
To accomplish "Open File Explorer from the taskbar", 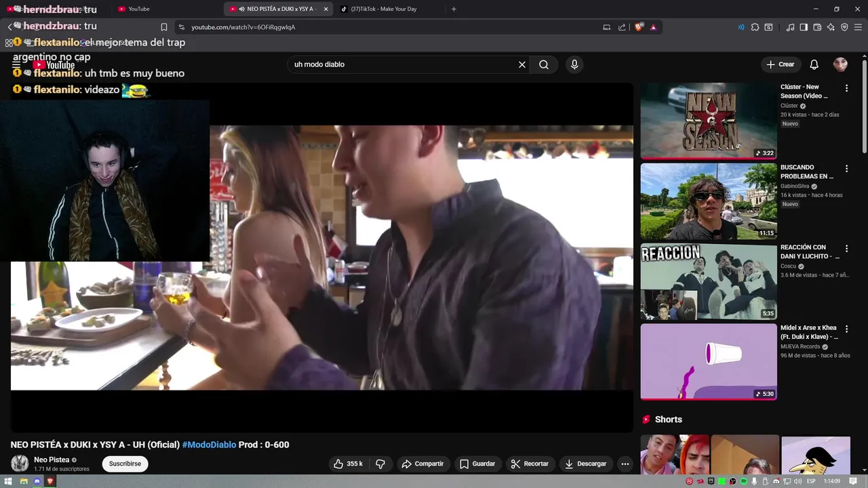I will pos(23,481).
